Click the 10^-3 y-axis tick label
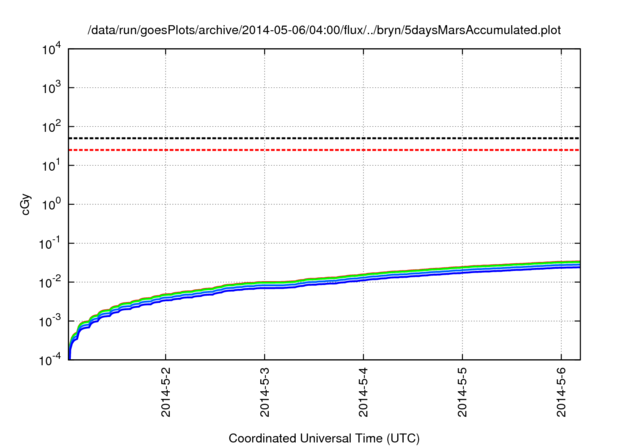 (x=49, y=321)
